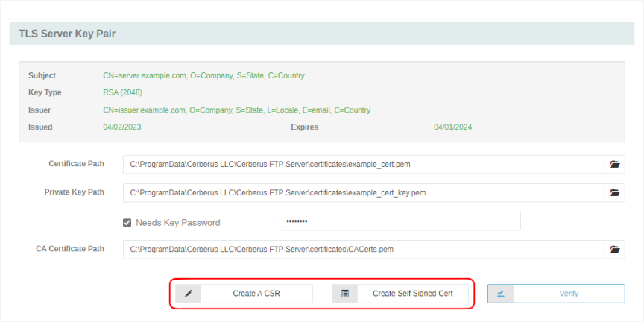Viewport: 644px width, 322px height.
Task: Toggle the Needs Key Password checkbox
Action: 127,222
